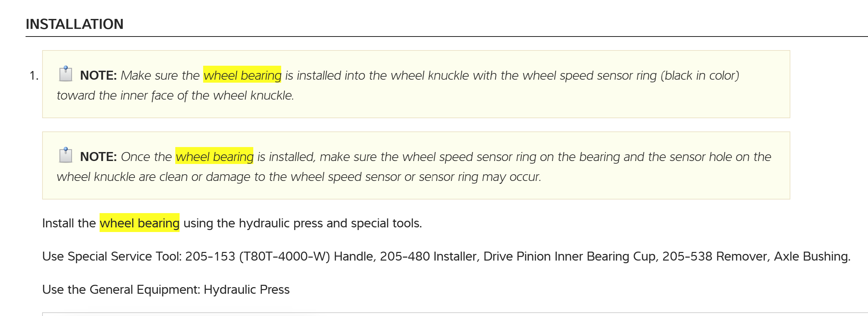Image resolution: width=868 pixels, height=316 pixels.
Task: Click the pin note icon in the first note
Action: tap(66, 74)
